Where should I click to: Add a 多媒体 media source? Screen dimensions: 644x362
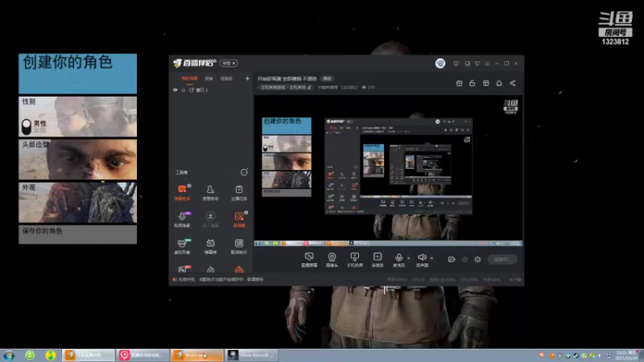[x=377, y=260]
